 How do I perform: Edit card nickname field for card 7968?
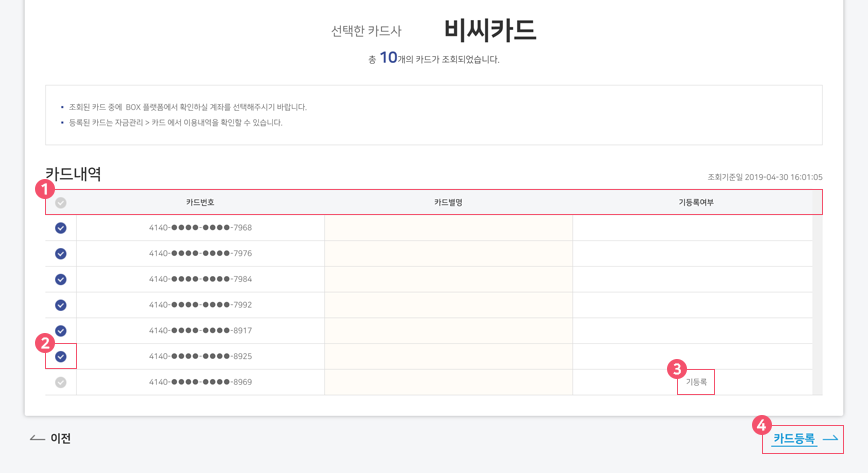pyautogui.click(x=448, y=228)
